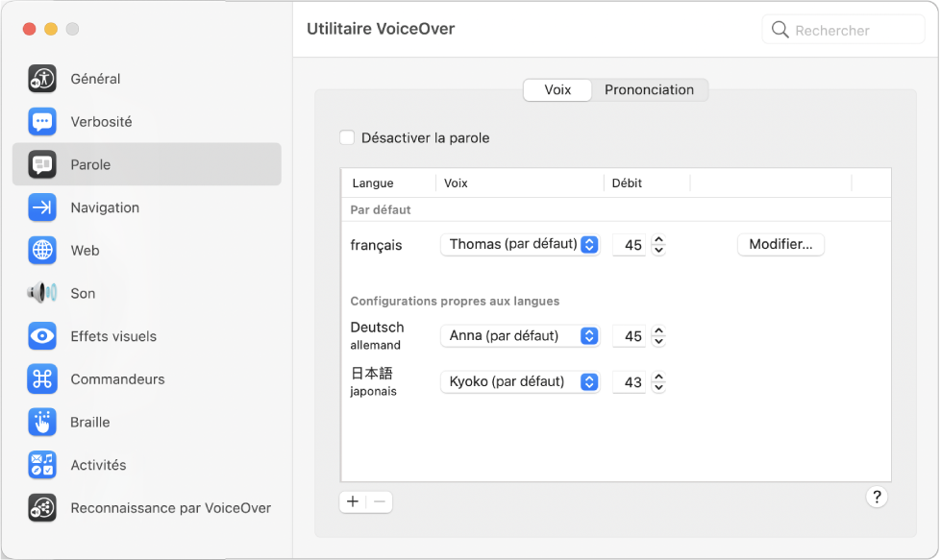Open the Son speaker icon
This screenshot has width=941, height=560.
(42, 293)
